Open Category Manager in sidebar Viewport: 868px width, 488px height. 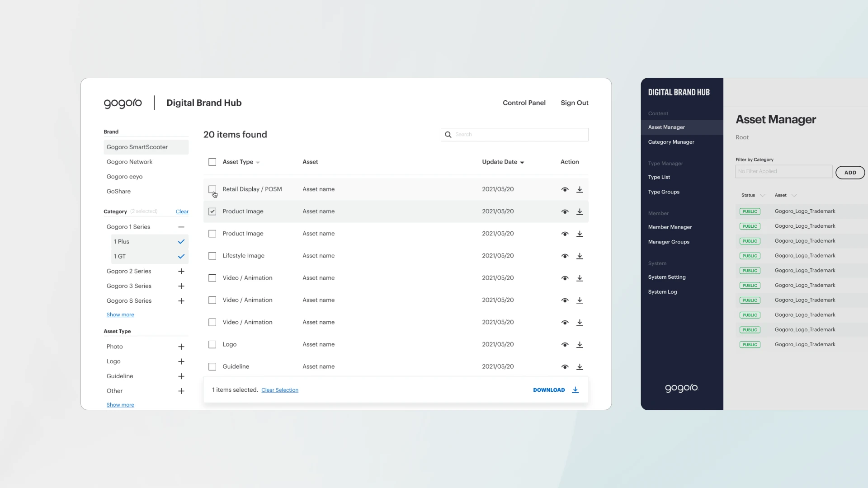671,142
